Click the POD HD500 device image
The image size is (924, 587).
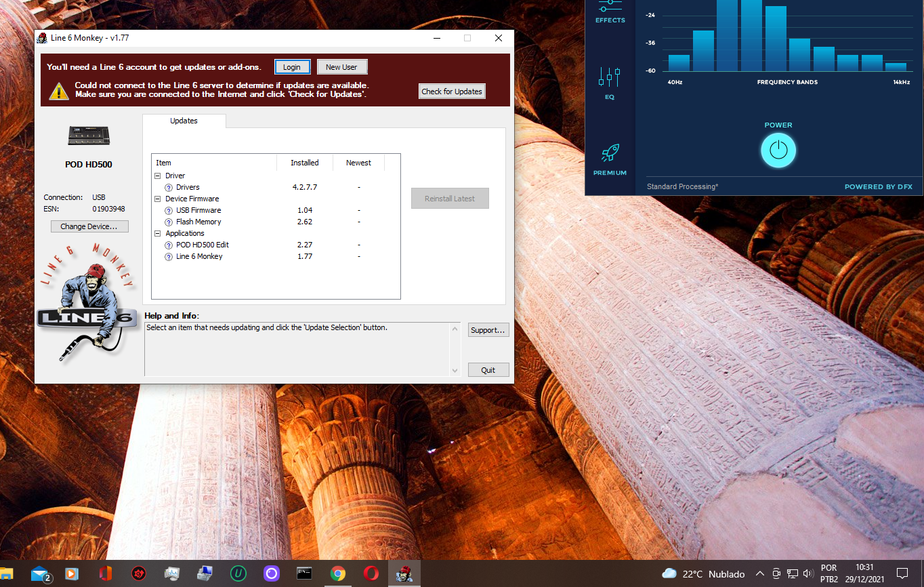click(89, 136)
